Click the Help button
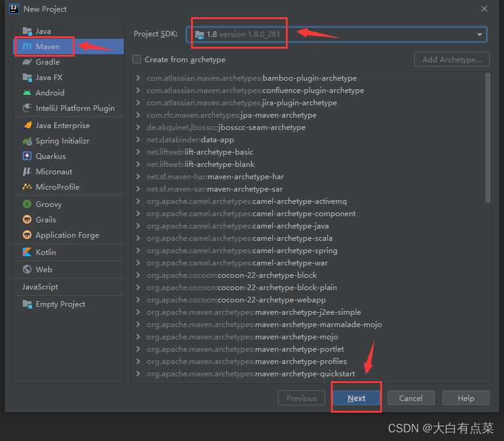 coord(466,398)
